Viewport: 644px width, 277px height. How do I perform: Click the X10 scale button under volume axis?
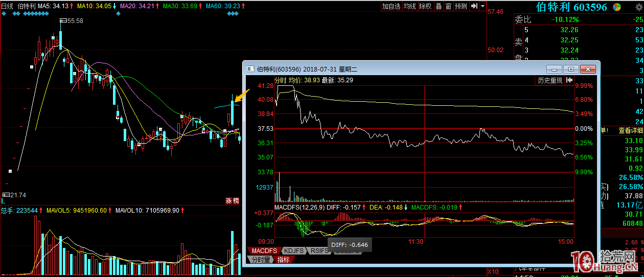pyautogui.click(x=493, y=271)
